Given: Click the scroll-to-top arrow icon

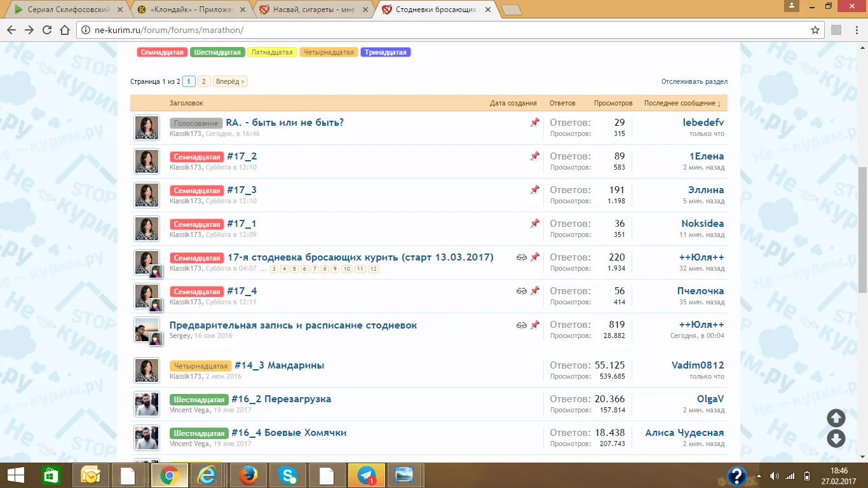Looking at the screenshot, I should [836, 418].
